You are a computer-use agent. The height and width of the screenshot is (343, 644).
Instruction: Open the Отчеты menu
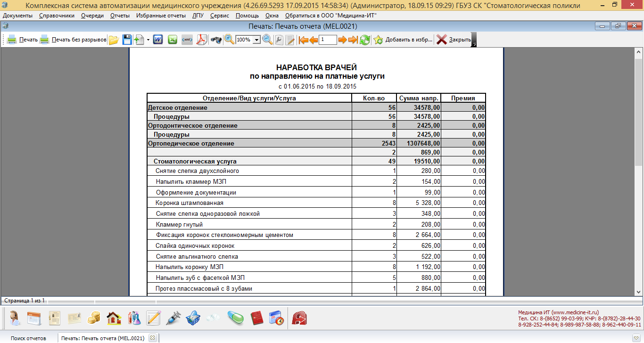click(x=120, y=16)
